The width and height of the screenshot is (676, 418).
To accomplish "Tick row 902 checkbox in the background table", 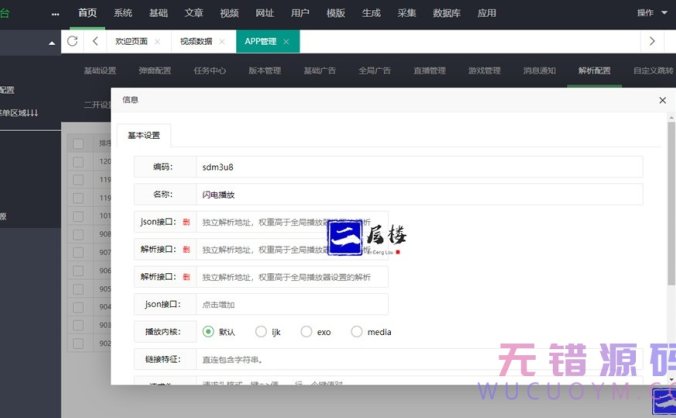I will 78,343.
